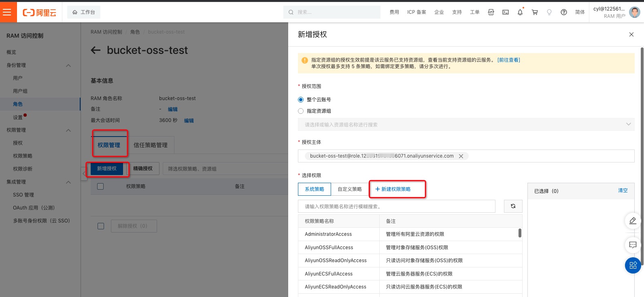Click the search magnifier icon
644x297 pixels.
291,12
